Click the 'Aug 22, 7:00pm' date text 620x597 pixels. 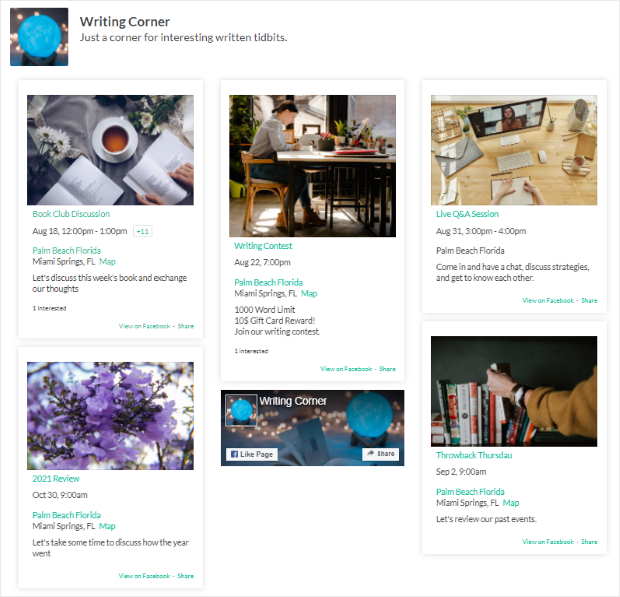pos(263,262)
